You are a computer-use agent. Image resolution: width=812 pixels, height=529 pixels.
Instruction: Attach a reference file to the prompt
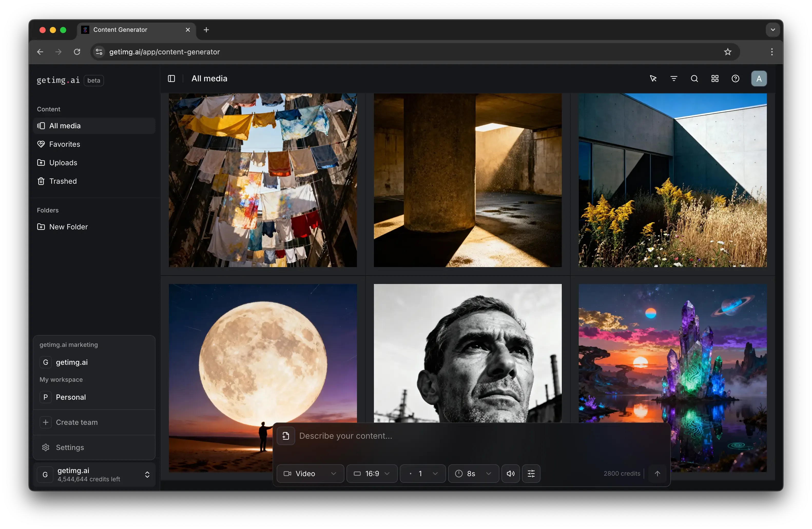(286, 436)
